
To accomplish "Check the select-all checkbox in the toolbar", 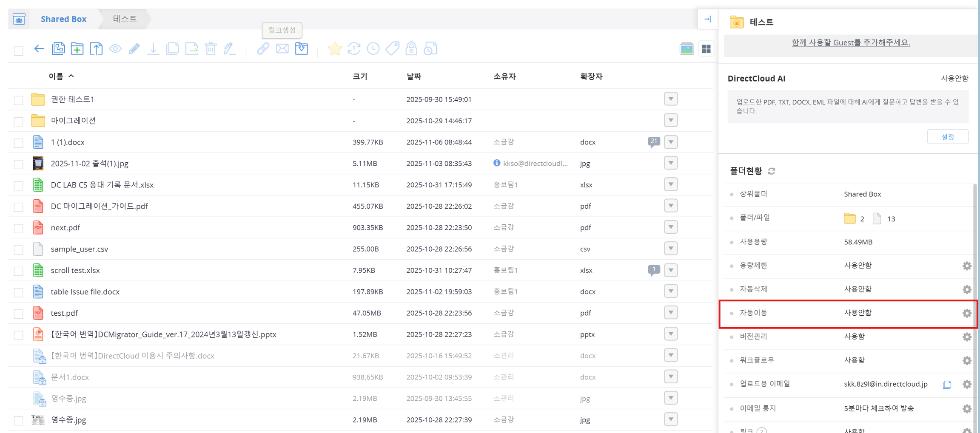I will 18,51.
